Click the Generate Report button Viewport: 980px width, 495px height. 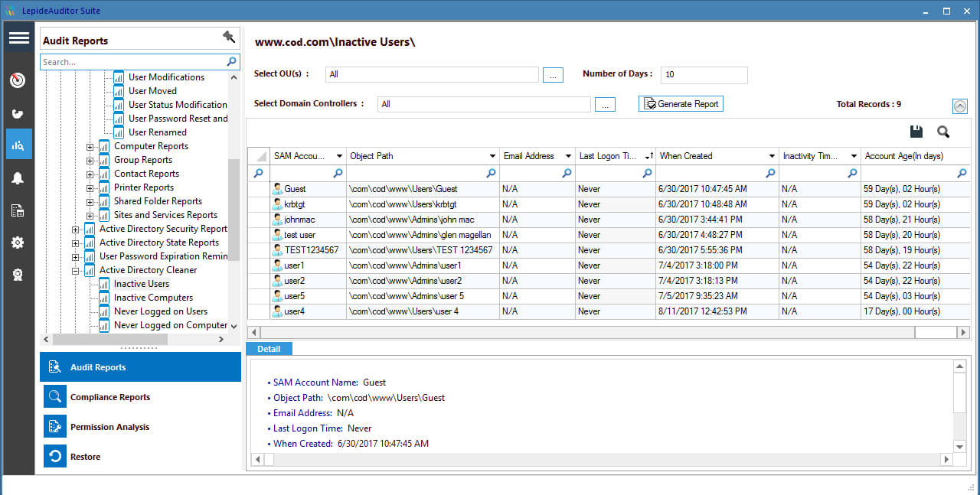tap(681, 103)
